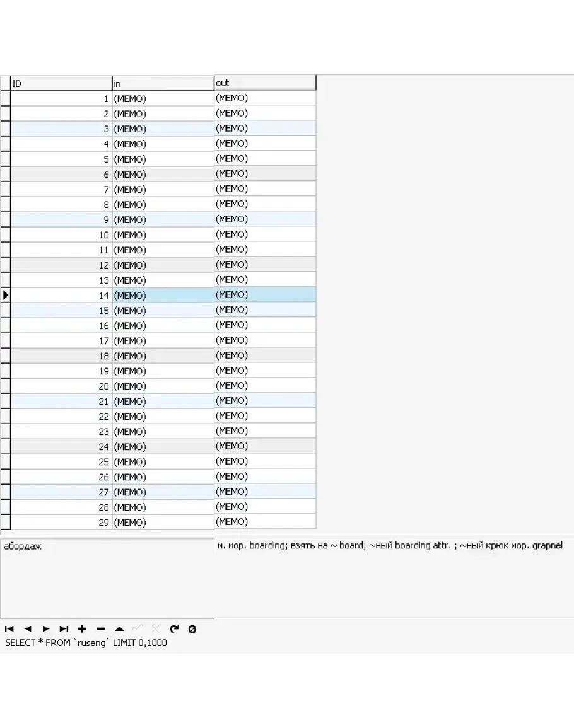
Task: Select the 'in' MEMO cell of row 1
Action: (x=163, y=99)
